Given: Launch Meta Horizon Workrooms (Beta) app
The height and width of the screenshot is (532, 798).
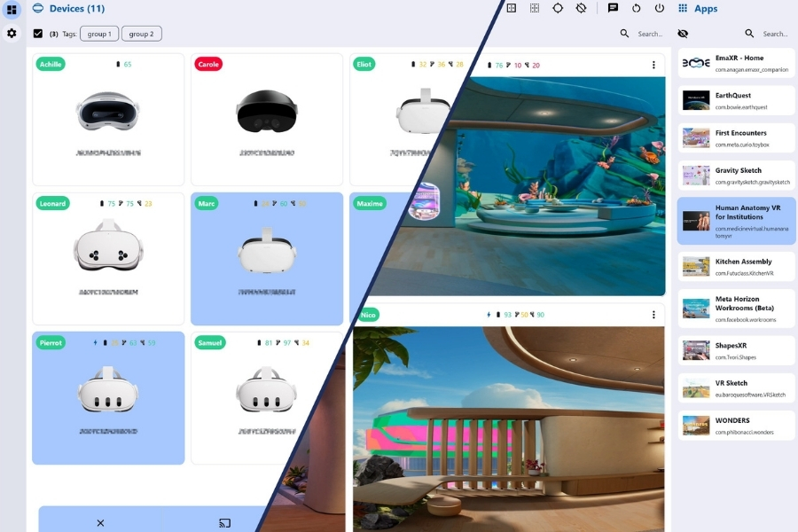Looking at the screenshot, I should click(736, 309).
